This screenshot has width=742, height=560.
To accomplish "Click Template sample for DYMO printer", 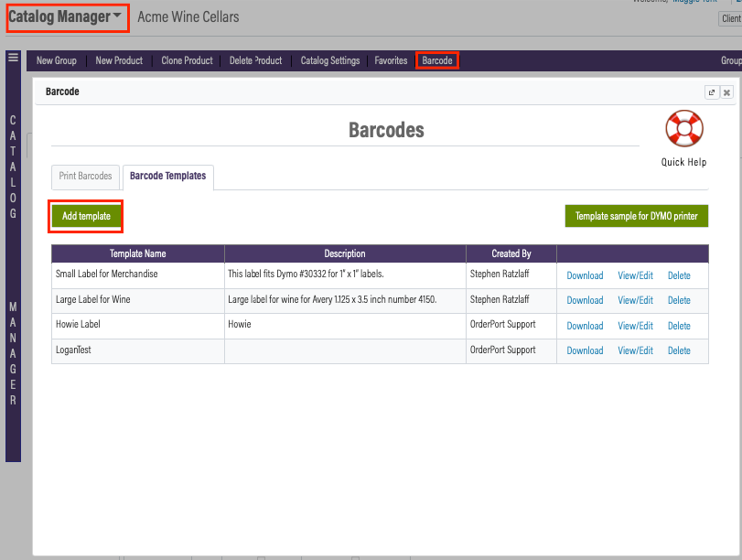I will [636, 216].
